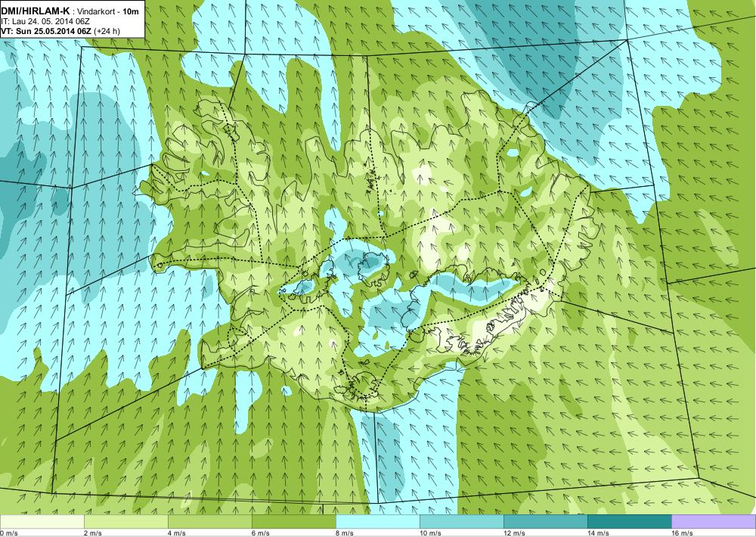Click the "2 m/s" legend label

pyautogui.click(x=93, y=533)
